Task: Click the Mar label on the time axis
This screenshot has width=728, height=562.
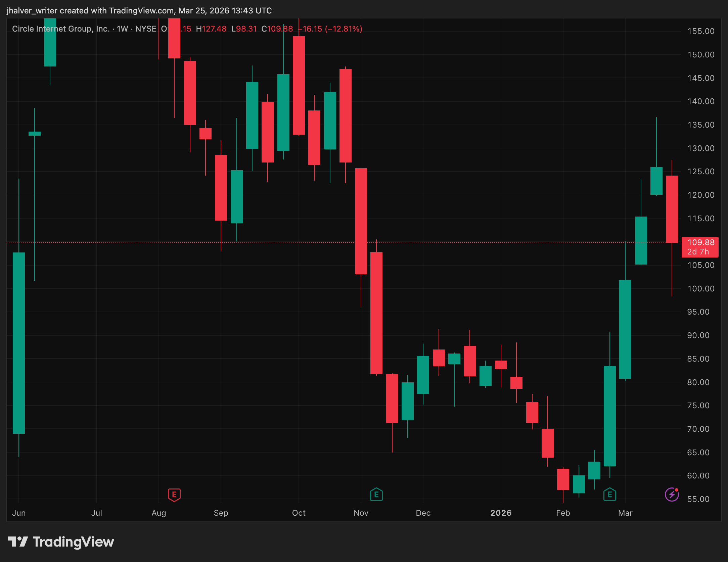Action: (x=625, y=513)
